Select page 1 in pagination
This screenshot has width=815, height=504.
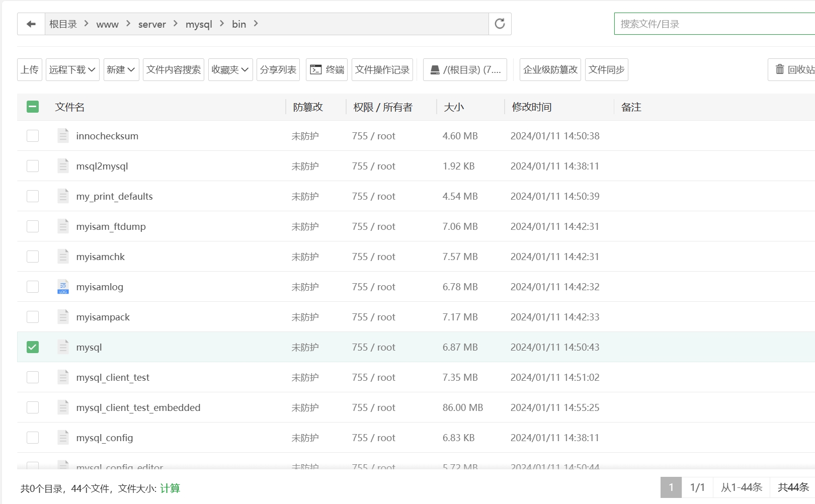[x=671, y=487]
